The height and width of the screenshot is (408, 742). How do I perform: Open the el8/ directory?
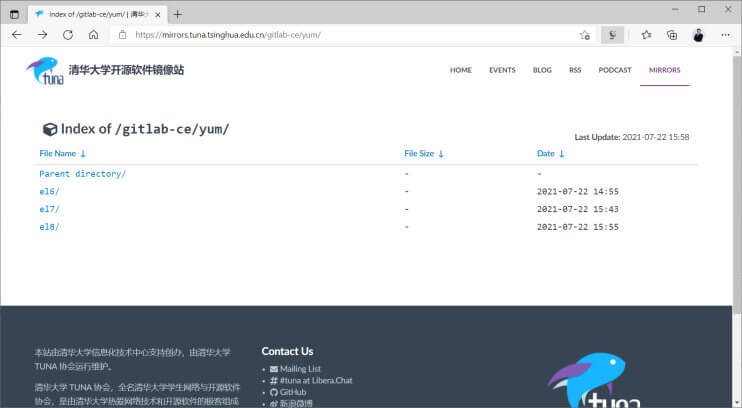[49, 227]
